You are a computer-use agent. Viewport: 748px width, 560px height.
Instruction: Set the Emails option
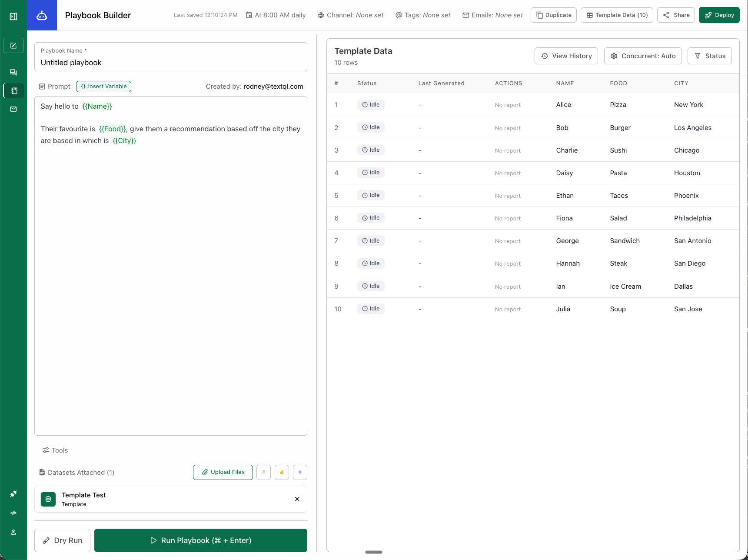pos(493,15)
